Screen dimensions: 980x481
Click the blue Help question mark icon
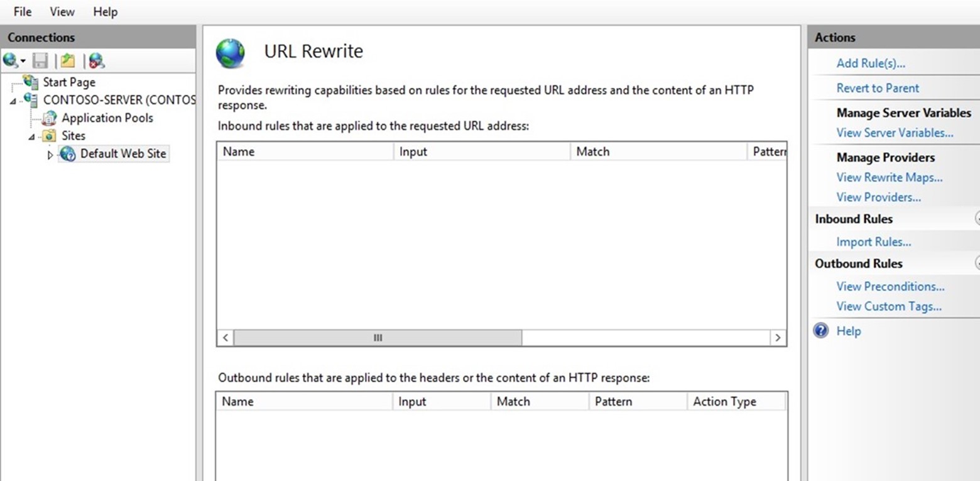(821, 331)
